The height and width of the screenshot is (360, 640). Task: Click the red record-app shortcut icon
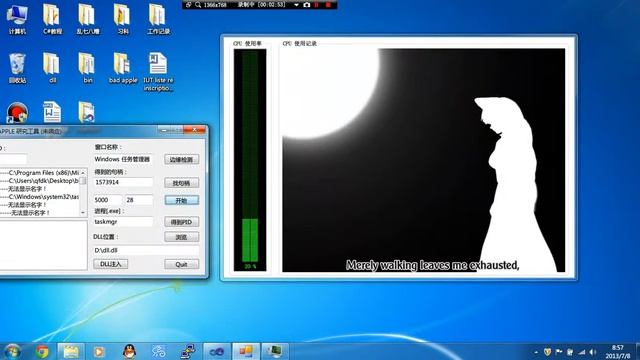(17, 113)
